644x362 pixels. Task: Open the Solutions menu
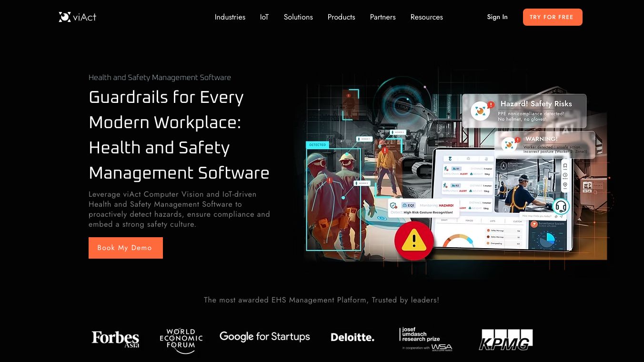tap(298, 17)
